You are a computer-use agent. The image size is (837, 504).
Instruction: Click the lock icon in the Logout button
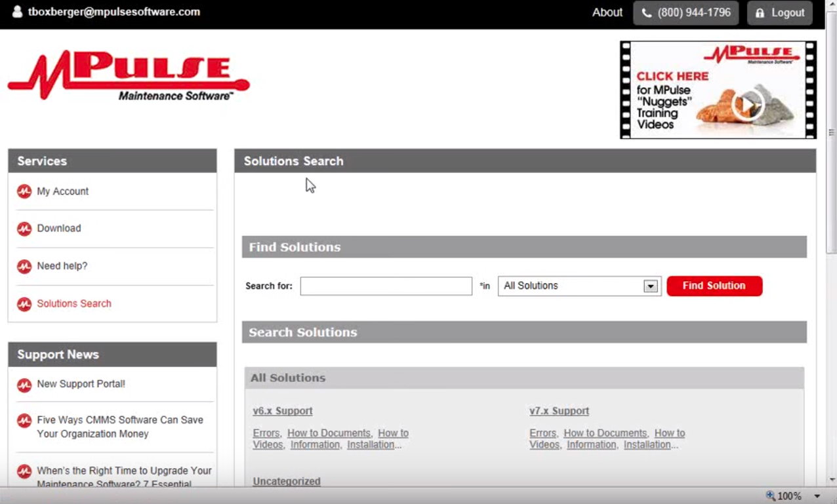(760, 13)
